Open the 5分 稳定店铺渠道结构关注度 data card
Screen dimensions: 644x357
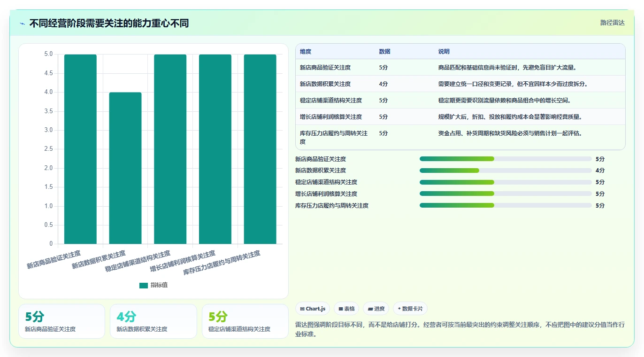click(x=245, y=321)
